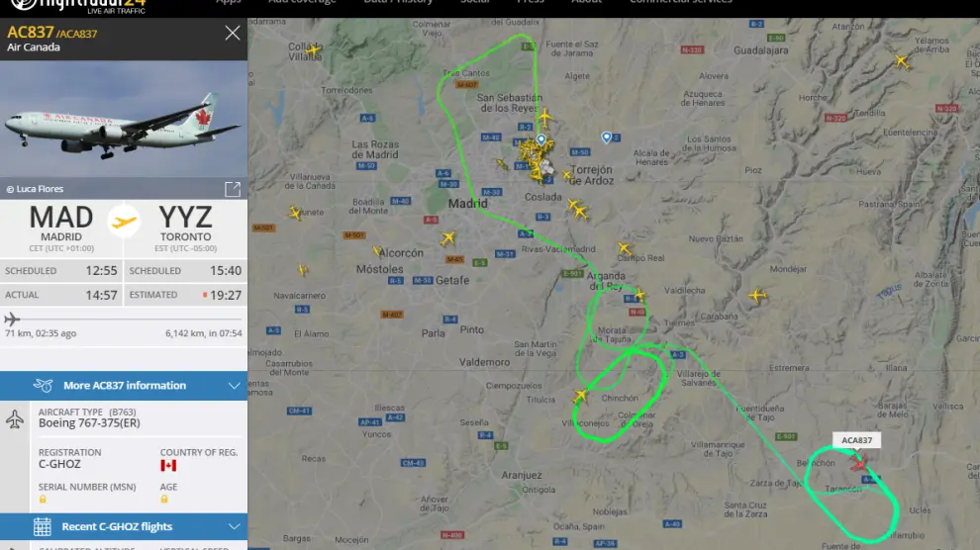Click the red ACA837 aircraft icon on map
980x550 pixels.
tap(859, 463)
